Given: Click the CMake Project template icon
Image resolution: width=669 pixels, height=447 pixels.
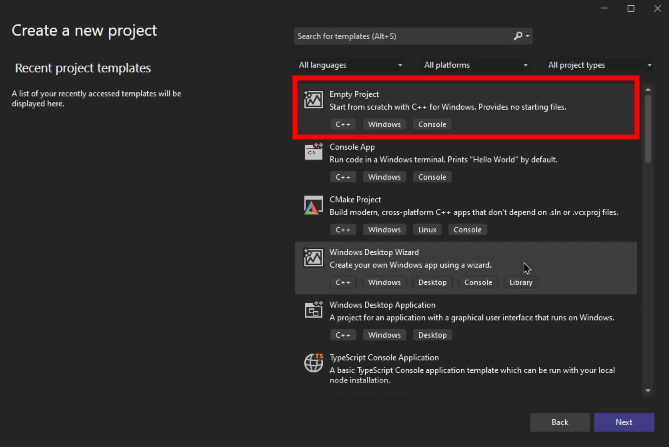Looking at the screenshot, I should coord(313,205).
